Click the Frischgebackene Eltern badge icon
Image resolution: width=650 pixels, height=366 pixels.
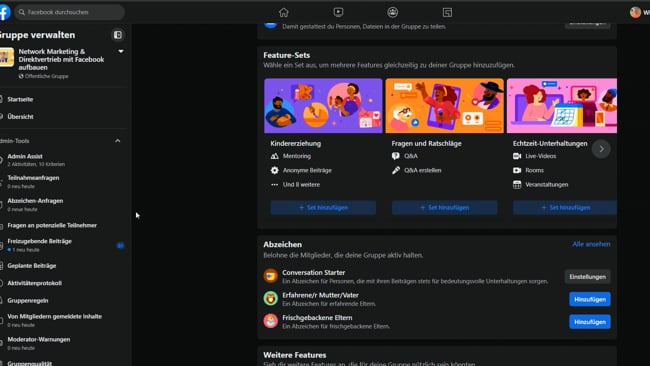[271, 321]
